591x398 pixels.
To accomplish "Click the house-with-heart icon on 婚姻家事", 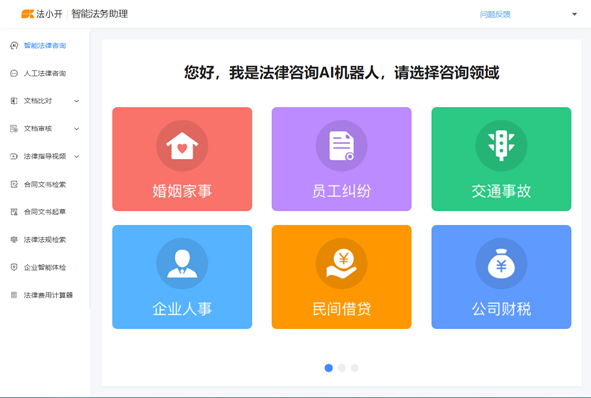I will click(182, 146).
